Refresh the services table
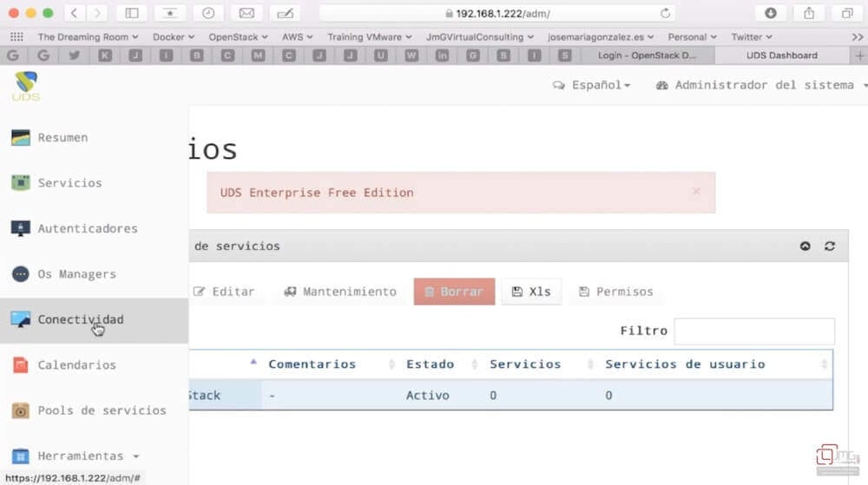 (829, 246)
